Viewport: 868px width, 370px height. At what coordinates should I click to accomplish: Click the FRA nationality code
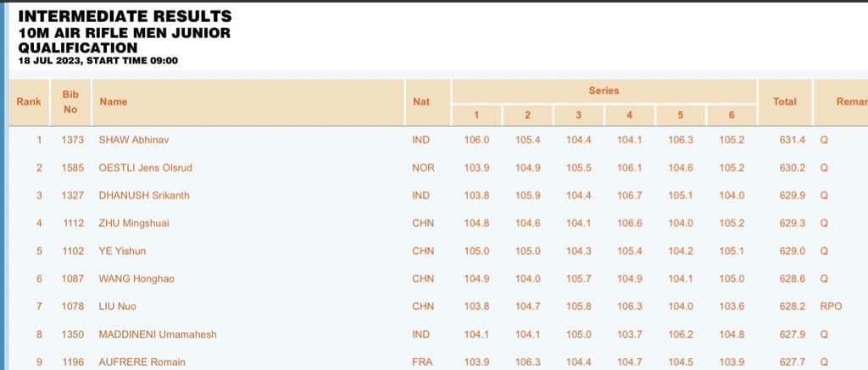(x=422, y=362)
